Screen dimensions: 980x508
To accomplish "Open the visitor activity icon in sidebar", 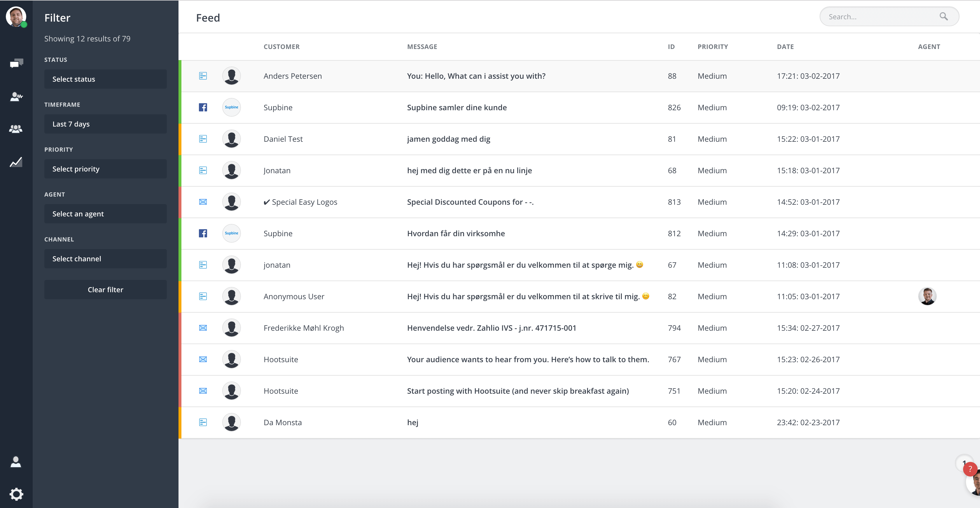I will pos(16,96).
